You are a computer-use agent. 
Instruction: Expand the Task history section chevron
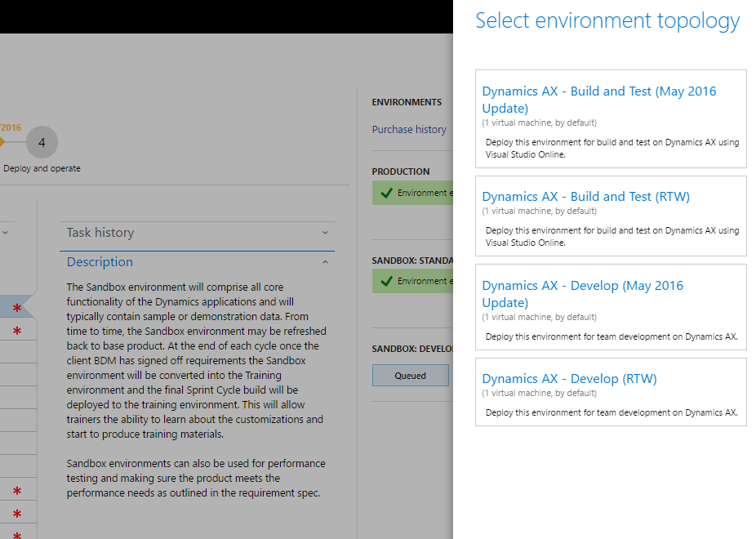pos(325,233)
